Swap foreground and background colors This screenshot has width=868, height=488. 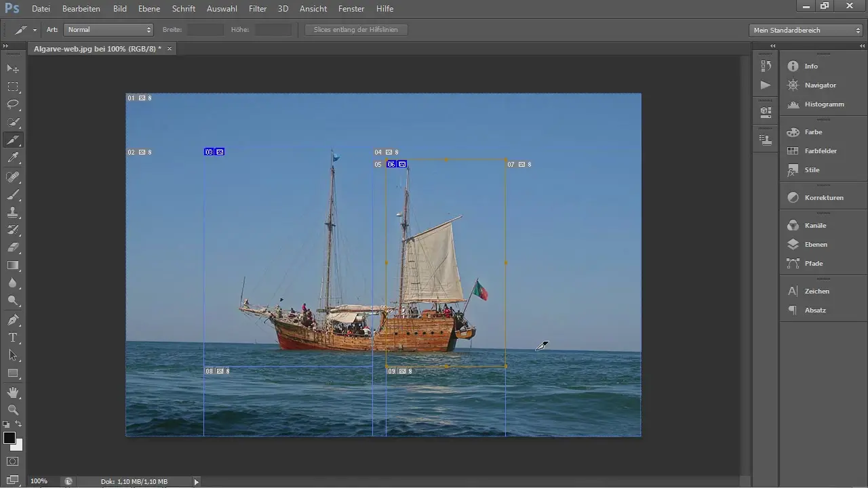[x=18, y=424]
